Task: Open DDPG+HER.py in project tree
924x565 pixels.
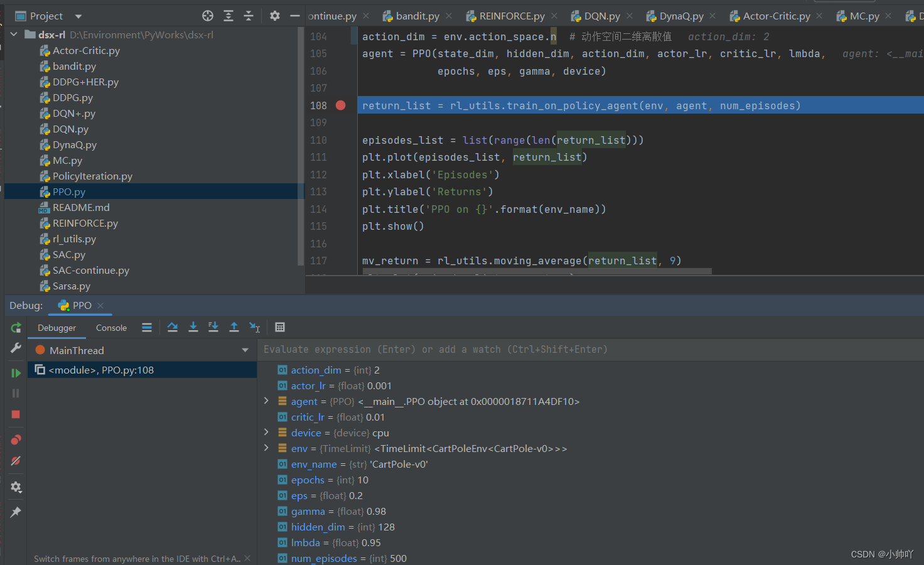Action: coord(85,82)
